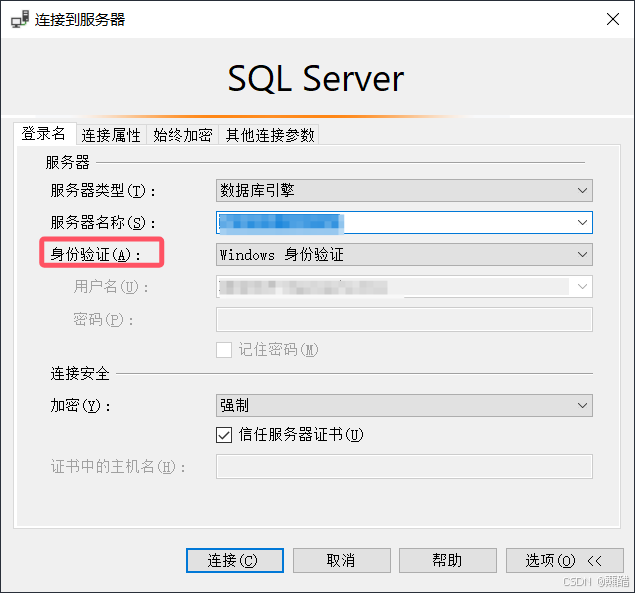
Task: Click the 帮助 button
Action: click(x=448, y=561)
